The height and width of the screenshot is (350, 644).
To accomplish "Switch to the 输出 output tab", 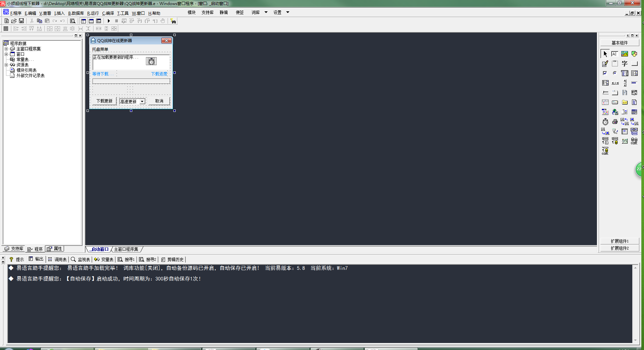I will pos(36,259).
